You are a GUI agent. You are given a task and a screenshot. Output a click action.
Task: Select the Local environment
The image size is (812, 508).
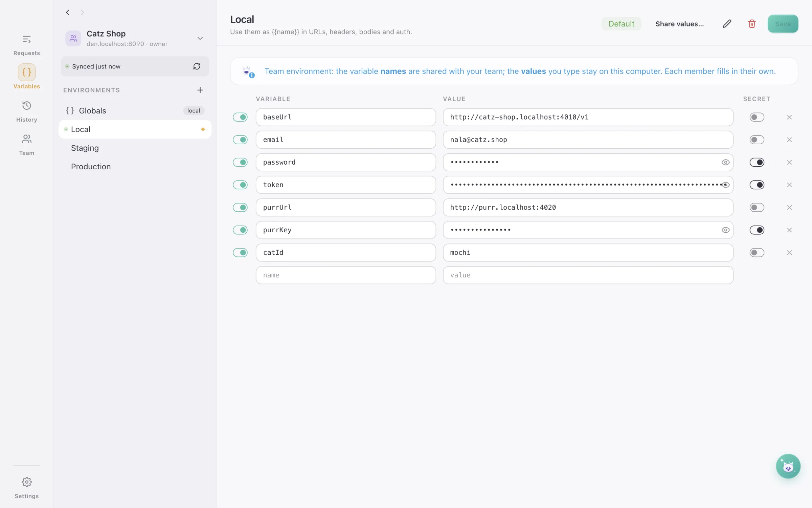click(x=135, y=129)
